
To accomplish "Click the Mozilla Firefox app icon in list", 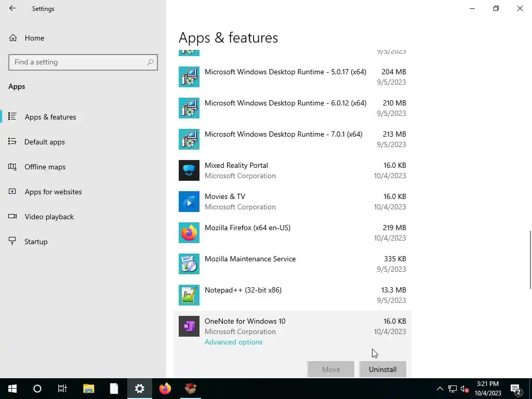I will click(x=189, y=233).
